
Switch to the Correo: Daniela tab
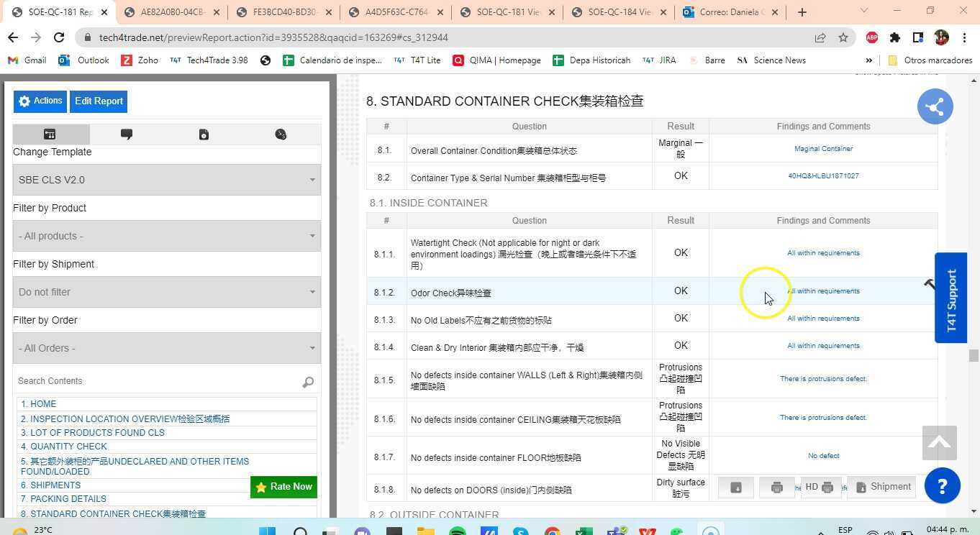[729, 12]
